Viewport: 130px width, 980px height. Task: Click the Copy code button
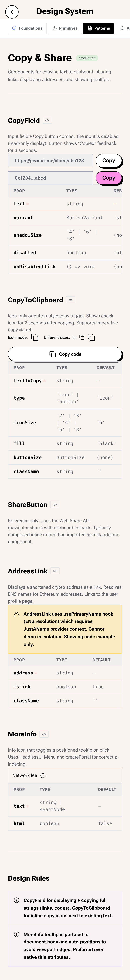[65, 354]
